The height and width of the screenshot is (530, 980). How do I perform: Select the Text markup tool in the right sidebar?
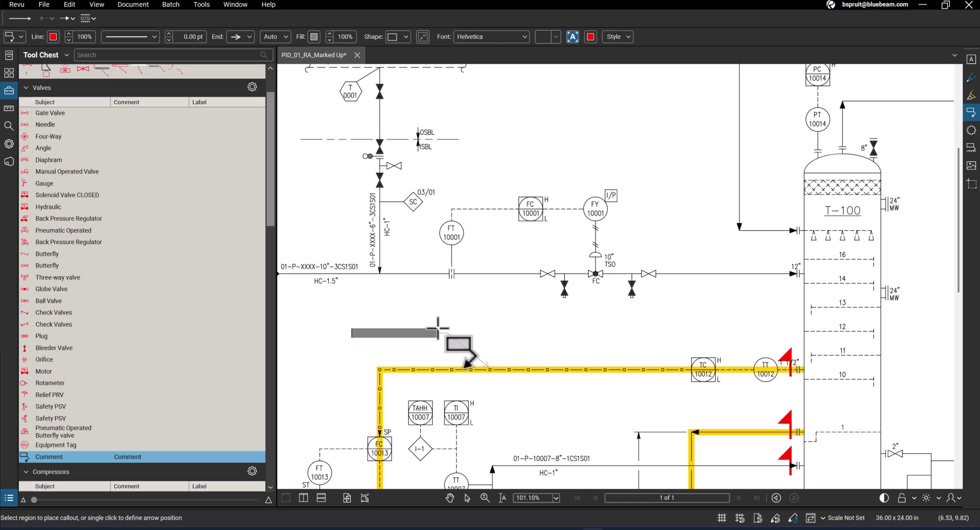[972, 59]
